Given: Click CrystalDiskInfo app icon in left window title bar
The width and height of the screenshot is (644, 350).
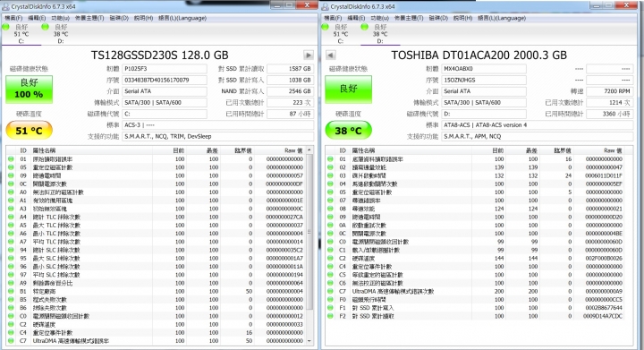Looking at the screenshot, I should (5, 6).
